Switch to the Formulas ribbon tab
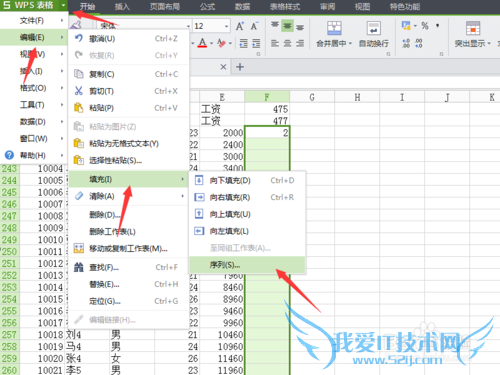 pyautogui.click(x=207, y=7)
